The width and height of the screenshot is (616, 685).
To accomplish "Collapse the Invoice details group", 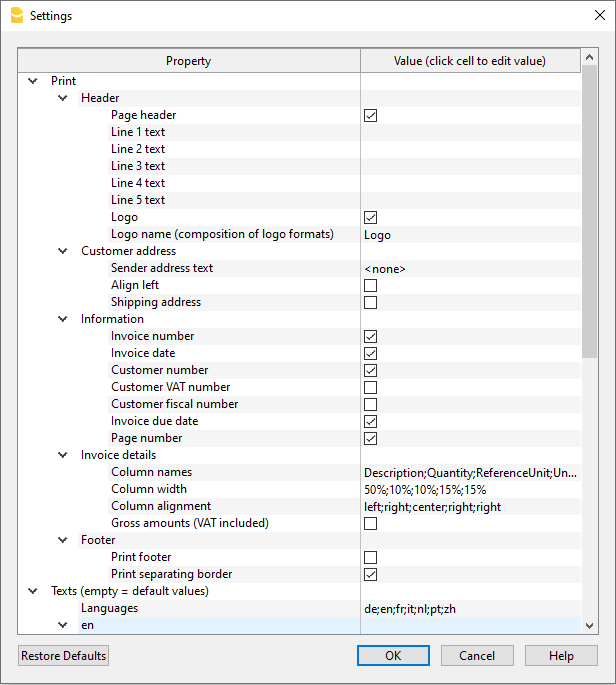I will point(63,455).
